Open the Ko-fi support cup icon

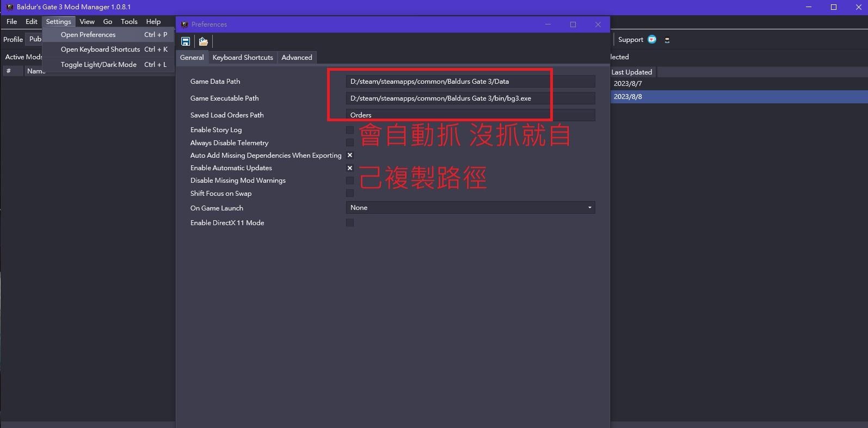click(652, 39)
